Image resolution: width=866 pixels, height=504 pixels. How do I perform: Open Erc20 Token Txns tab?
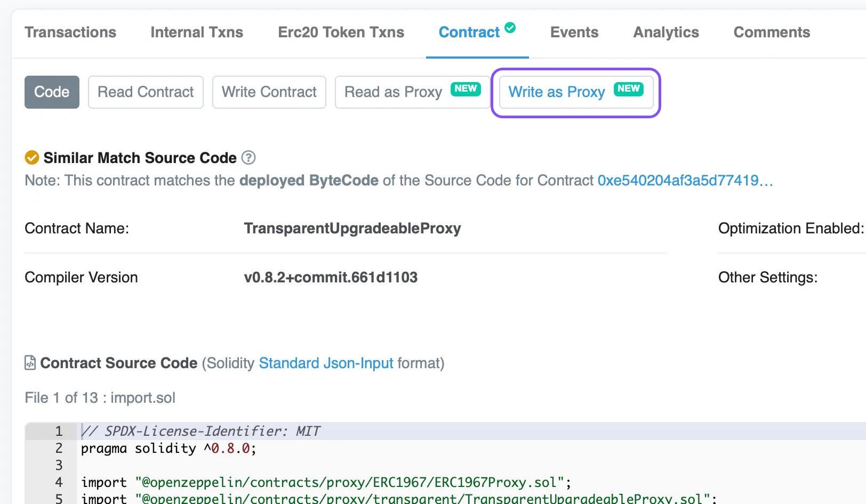[x=341, y=32]
